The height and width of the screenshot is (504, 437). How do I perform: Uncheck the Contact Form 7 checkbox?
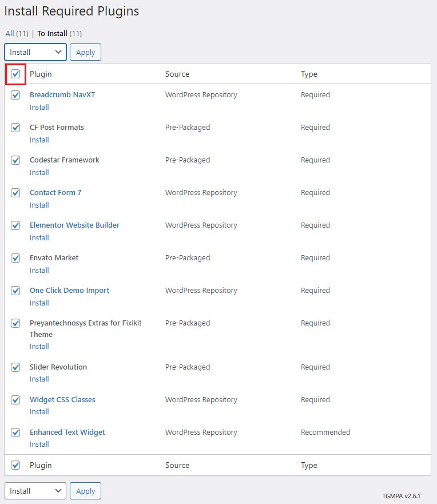coord(15,193)
